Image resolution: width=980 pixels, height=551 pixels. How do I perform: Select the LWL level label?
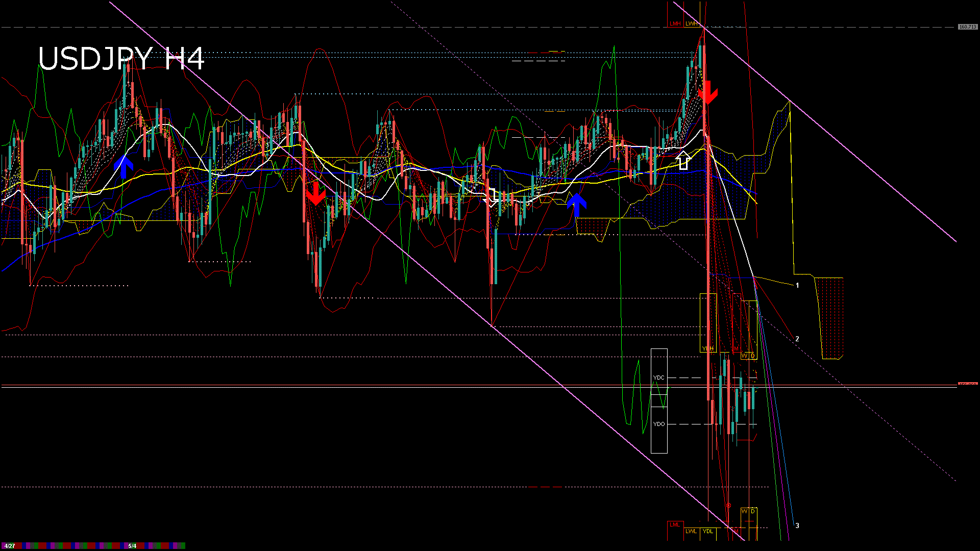click(691, 531)
